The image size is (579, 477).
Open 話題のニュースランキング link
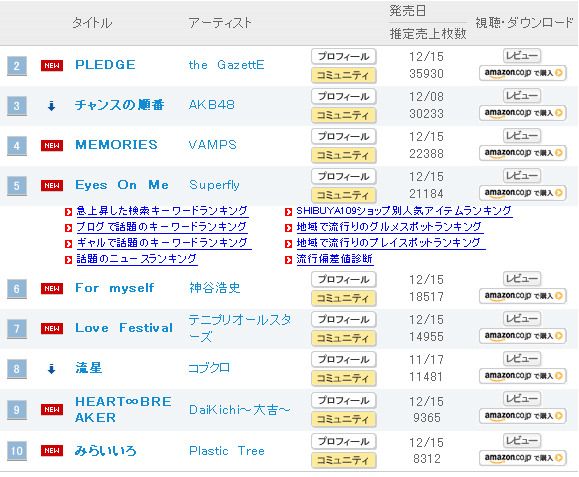[x=137, y=259]
